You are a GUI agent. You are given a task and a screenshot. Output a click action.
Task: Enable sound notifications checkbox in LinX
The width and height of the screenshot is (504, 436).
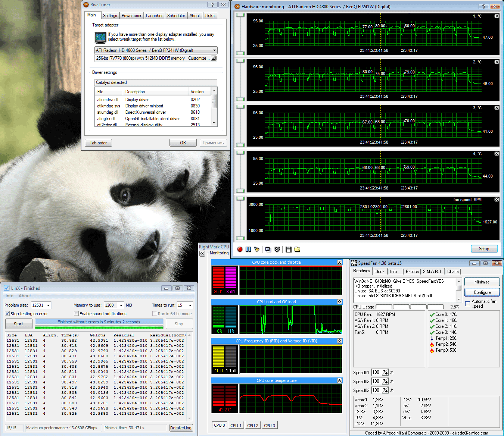pyautogui.click(x=76, y=314)
